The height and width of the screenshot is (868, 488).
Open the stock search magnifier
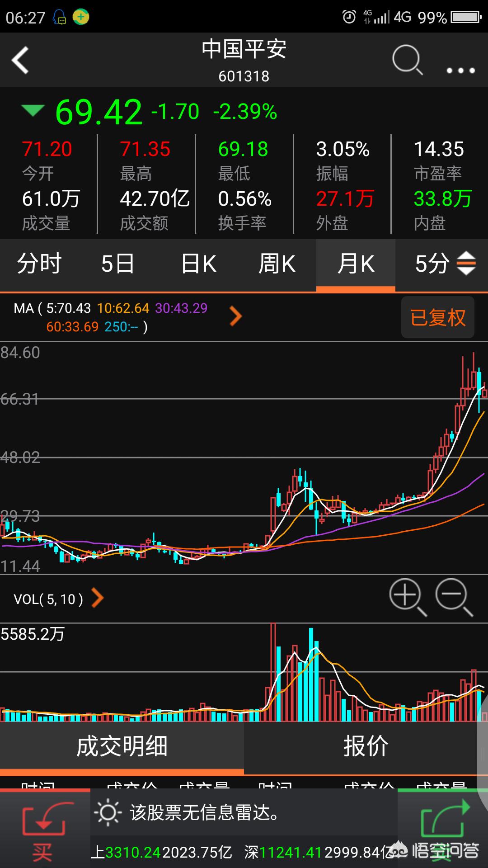click(407, 60)
